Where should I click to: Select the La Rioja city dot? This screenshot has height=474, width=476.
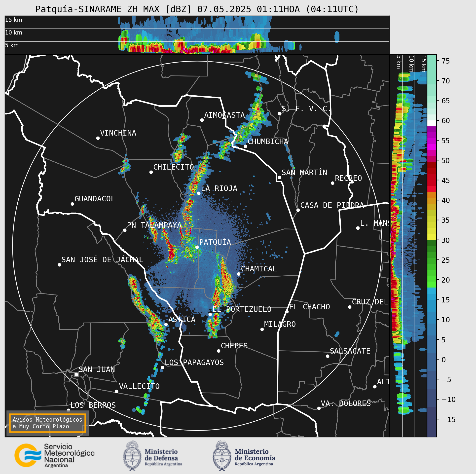click(x=199, y=193)
